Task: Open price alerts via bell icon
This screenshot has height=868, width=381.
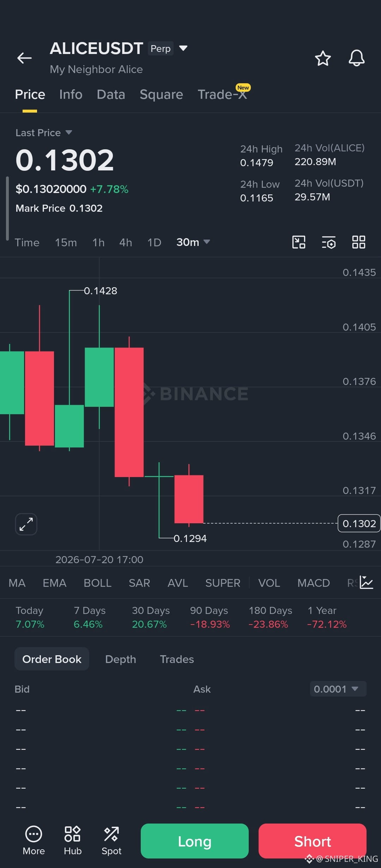Action: coord(357,58)
